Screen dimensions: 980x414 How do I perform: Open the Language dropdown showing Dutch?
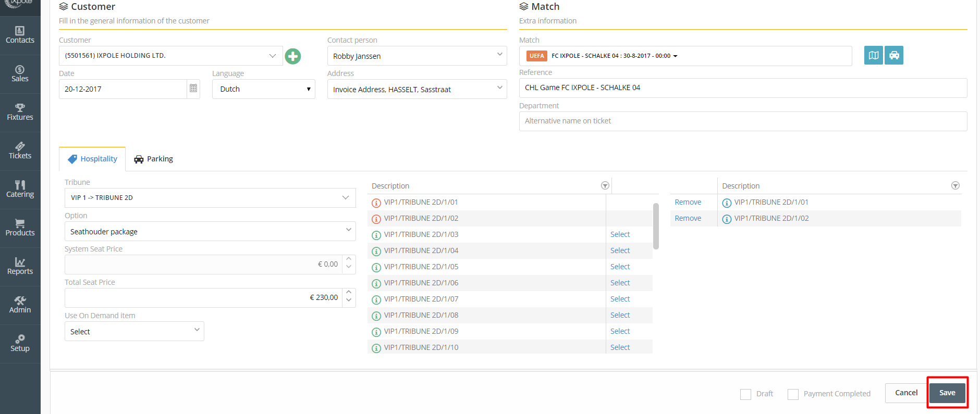(x=264, y=89)
